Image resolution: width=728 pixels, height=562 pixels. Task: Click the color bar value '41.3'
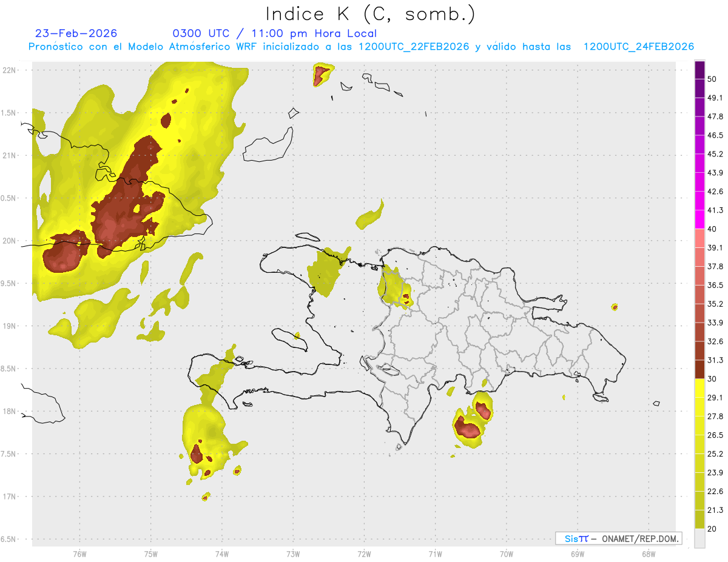click(715, 210)
